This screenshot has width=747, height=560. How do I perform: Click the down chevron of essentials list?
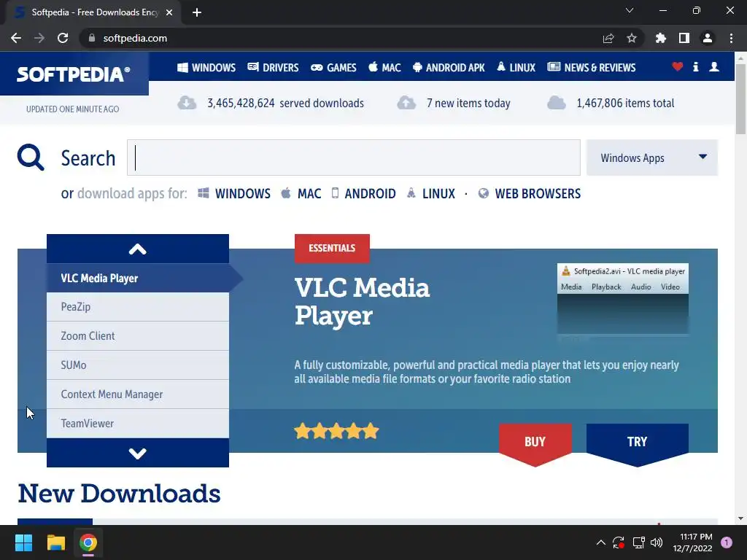click(x=138, y=453)
